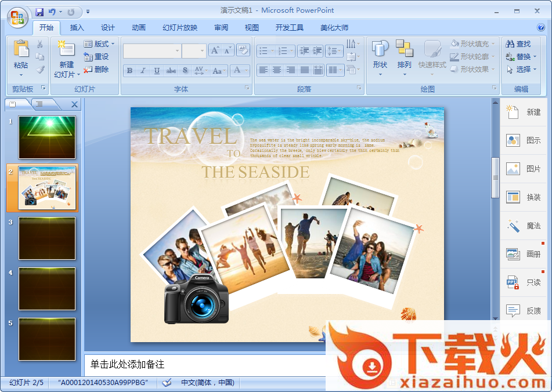Switch to the Insert (插入) ribbon tab
Image resolution: width=552 pixels, height=392 pixels.
click(77, 28)
